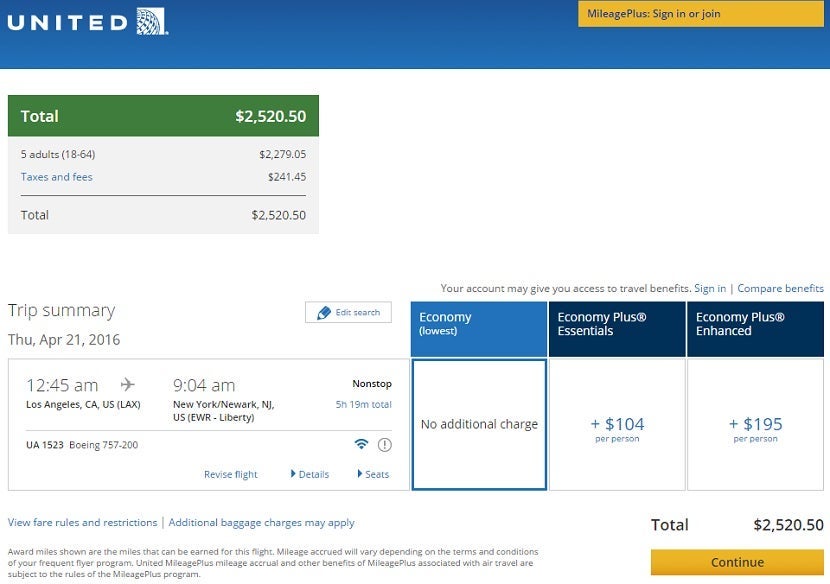This screenshot has height=584, width=830.
Task: Click the United globe logo icon
Action: click(x=152, y=22)
